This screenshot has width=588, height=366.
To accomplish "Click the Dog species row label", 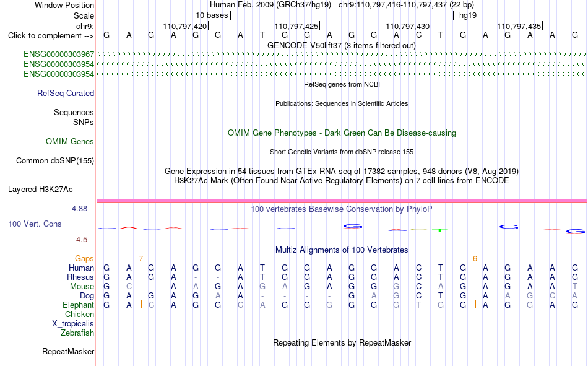I will [x=87, y=296].
